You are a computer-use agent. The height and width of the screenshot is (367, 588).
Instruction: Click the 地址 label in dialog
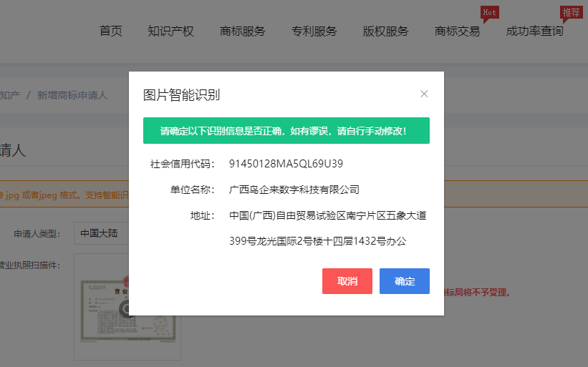point(203,215)
